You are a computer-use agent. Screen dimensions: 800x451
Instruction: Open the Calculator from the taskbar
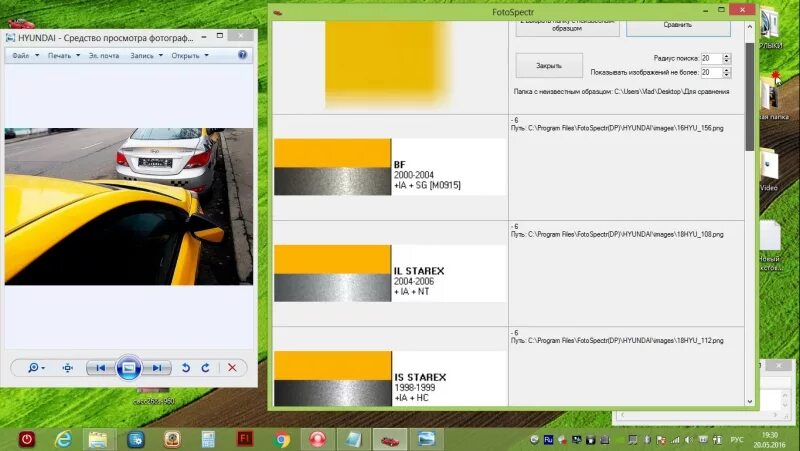[208, 439]
